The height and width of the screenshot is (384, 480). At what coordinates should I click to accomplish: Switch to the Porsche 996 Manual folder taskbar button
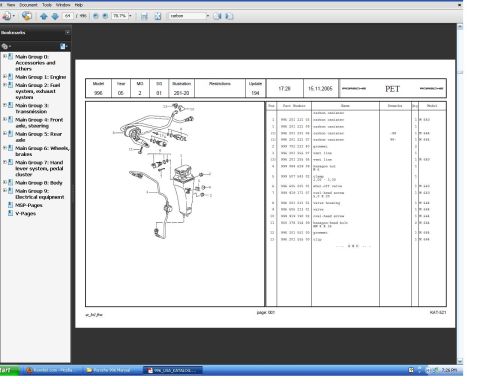[x=111, y=370]
